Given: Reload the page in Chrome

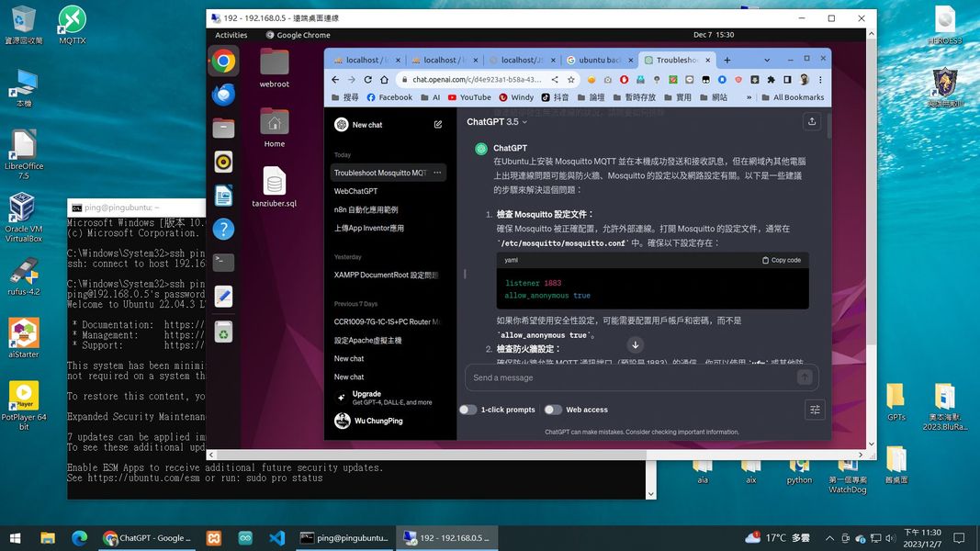Looking at the screenshot, I should tap(369, 80).
